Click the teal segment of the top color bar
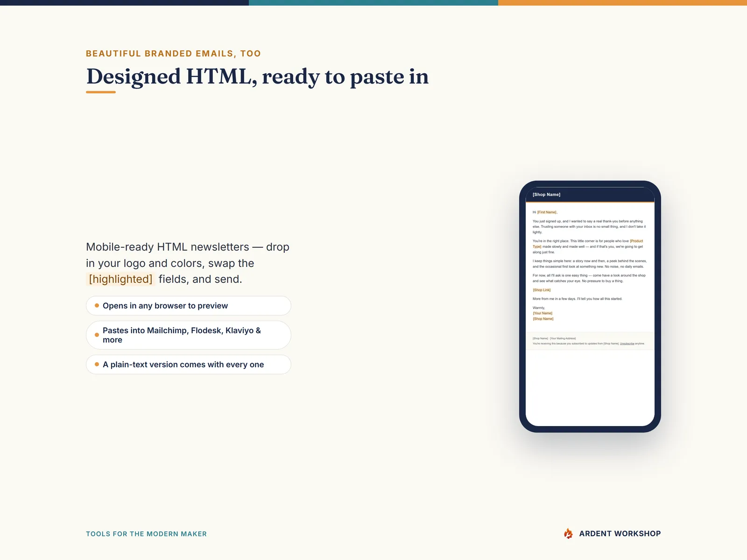Screen dimensions: 747x560 click(x=373, y=3)
